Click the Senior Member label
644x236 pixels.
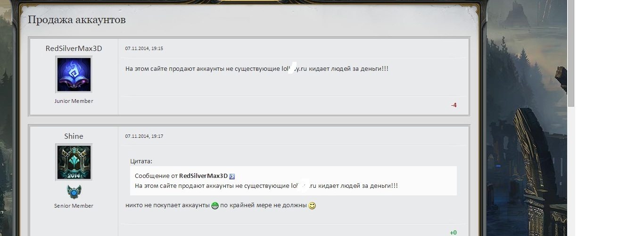pos(74,206)
